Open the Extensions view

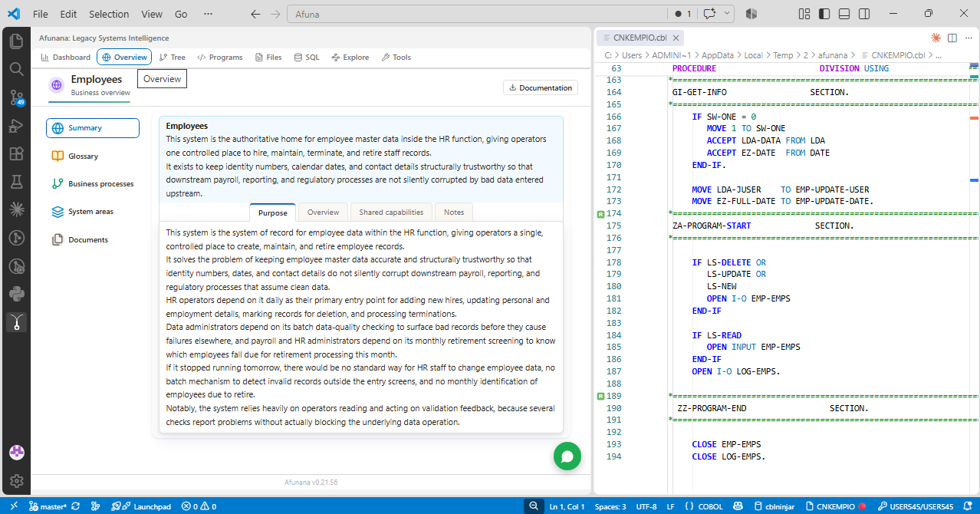tap(16, 153)
